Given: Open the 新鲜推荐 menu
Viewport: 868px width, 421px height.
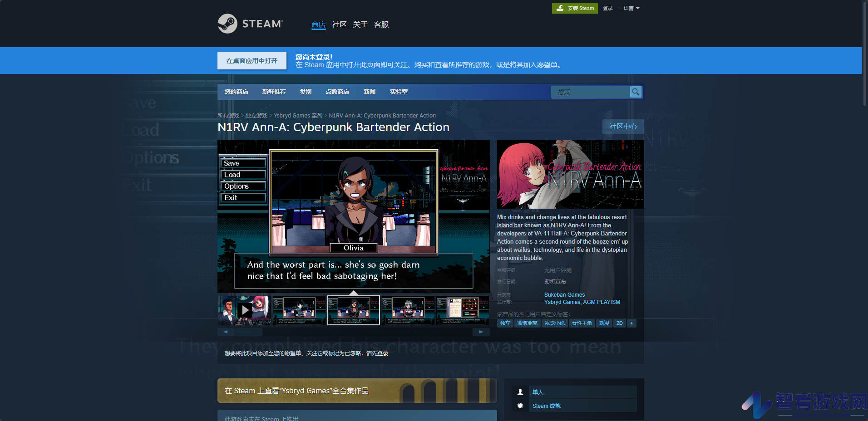Looking at the screenshot, I should click(274, 92).
